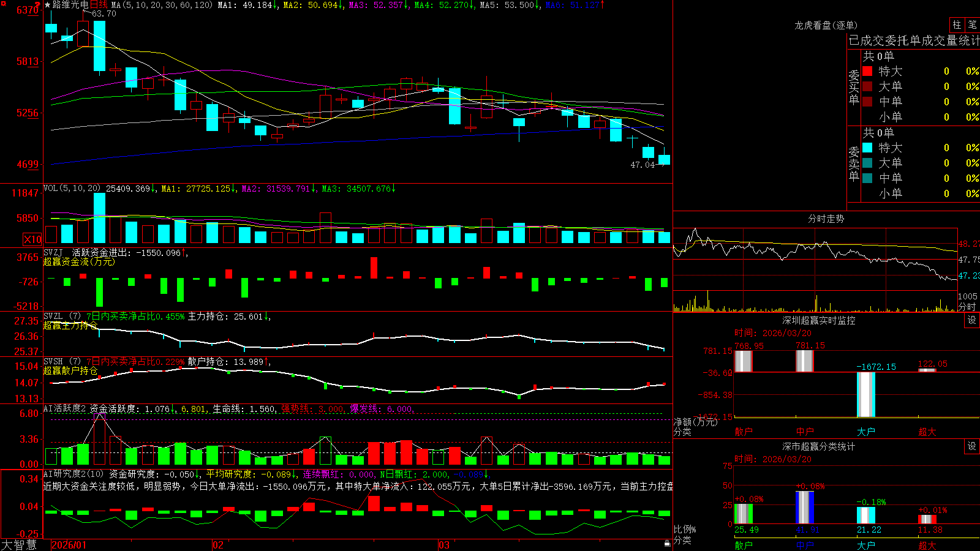
Task: Click the 路维光电 stock name
Action: [70, 5]
